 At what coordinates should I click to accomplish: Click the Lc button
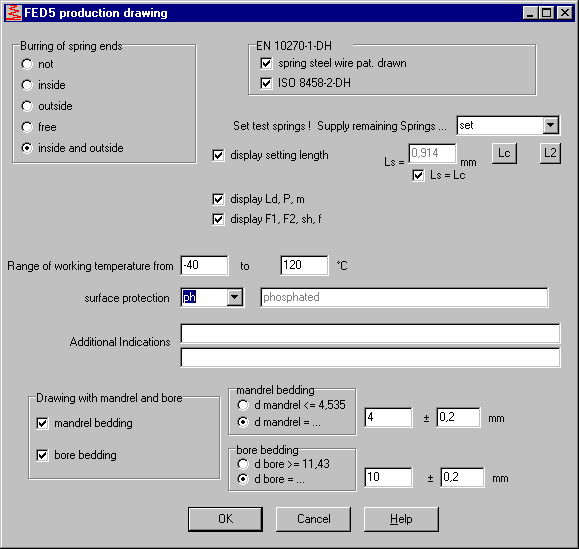point(504,153)
